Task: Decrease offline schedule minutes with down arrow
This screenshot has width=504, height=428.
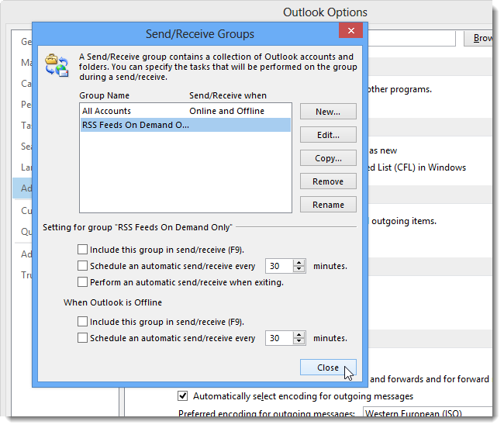Action: tap(299, 341)
